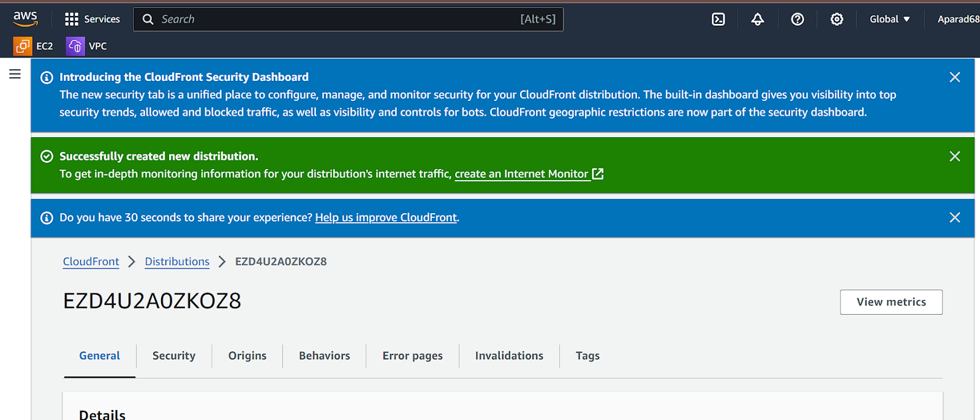The image size is (980, 420).
Task: Follow the Help us improve CloudFront link
Action: 386,217
